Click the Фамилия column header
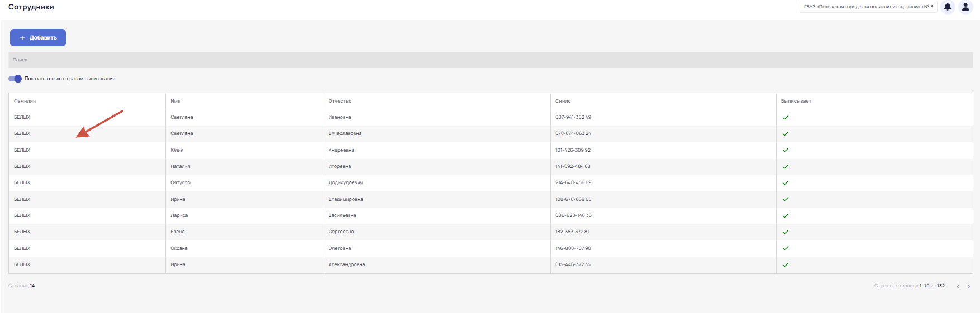 [25, 101]
